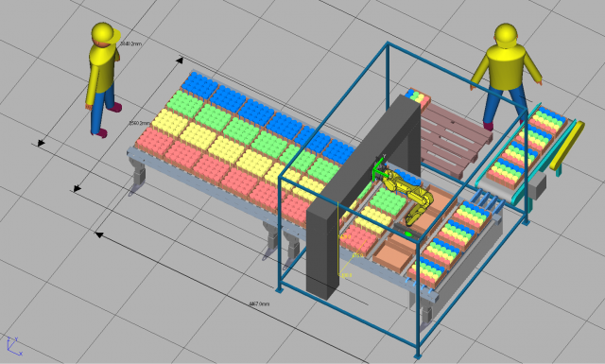
Task: Select the gray conveyor support leg at left
Action: coord(137,177)
